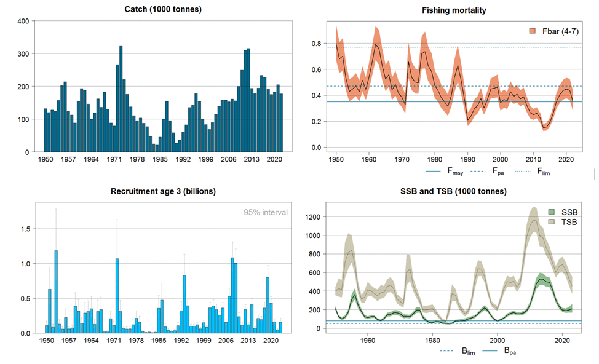Image resolution: width=599 pixels, height=364 pixels.
Task: Click the 2006 x-axis label in Recruitment chart
Action: tap(226, 341)
